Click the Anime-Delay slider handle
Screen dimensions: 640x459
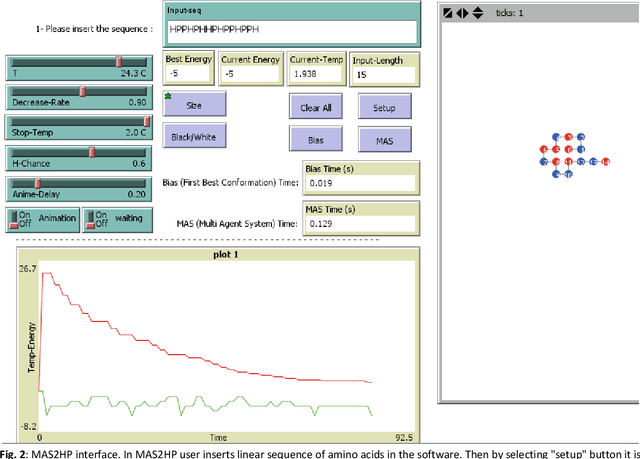(38, 183)
